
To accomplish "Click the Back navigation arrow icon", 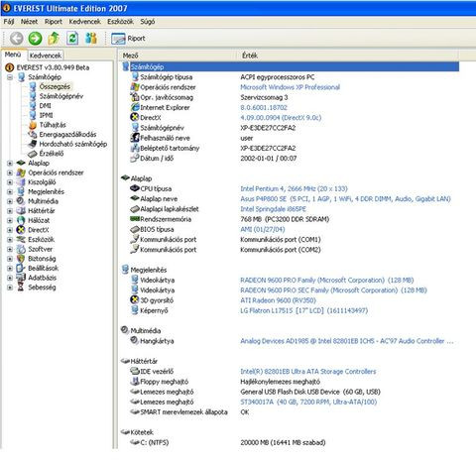I will click(x=16, y=39).
